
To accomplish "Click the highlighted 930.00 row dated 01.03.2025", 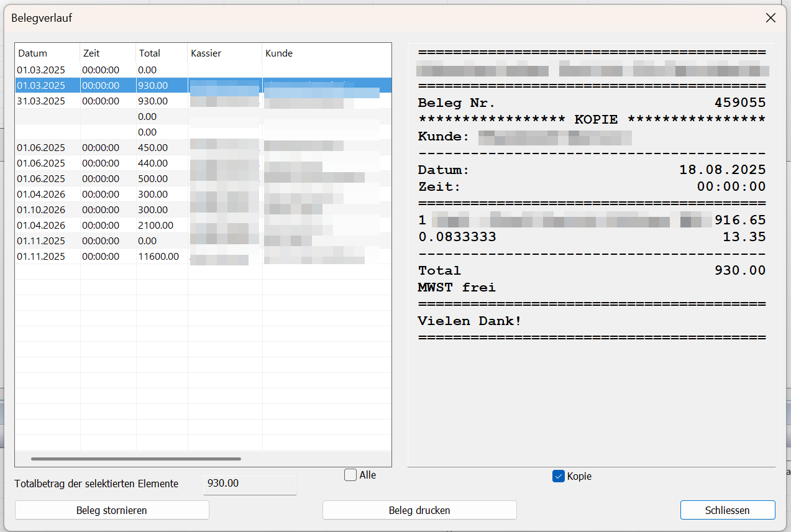I will [x=203, y=85].
